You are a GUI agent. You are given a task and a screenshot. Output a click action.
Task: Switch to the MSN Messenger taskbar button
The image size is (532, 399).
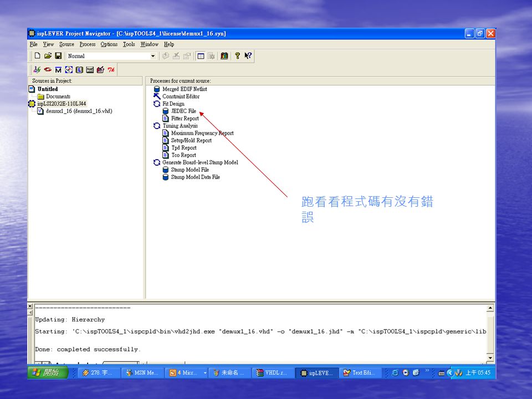pyautogui.click(x=142, y=372)
